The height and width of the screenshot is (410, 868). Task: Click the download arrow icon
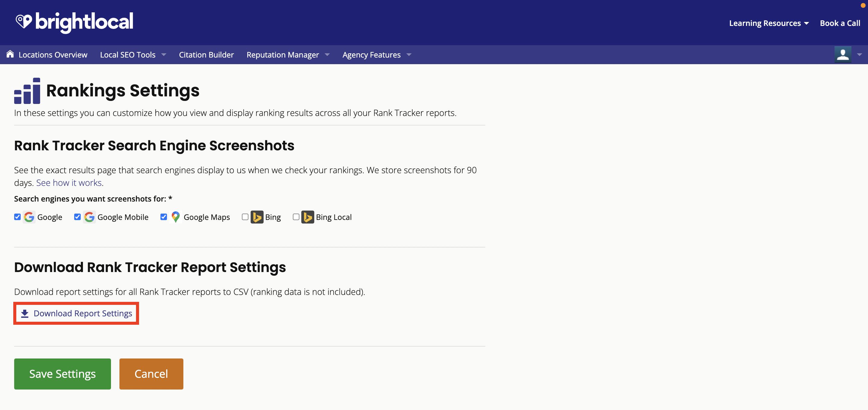[25, 314]
